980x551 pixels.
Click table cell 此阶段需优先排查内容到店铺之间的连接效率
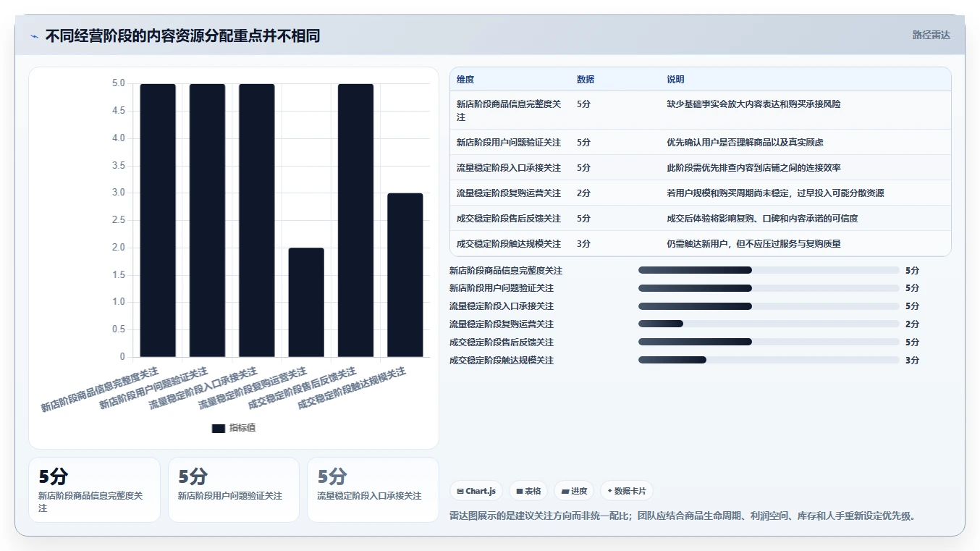(753, 168)
